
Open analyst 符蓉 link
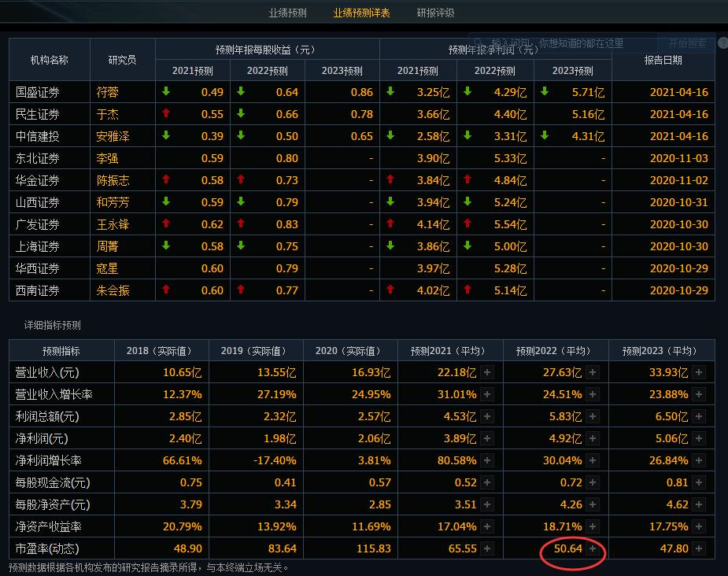[x=107, y=92]
